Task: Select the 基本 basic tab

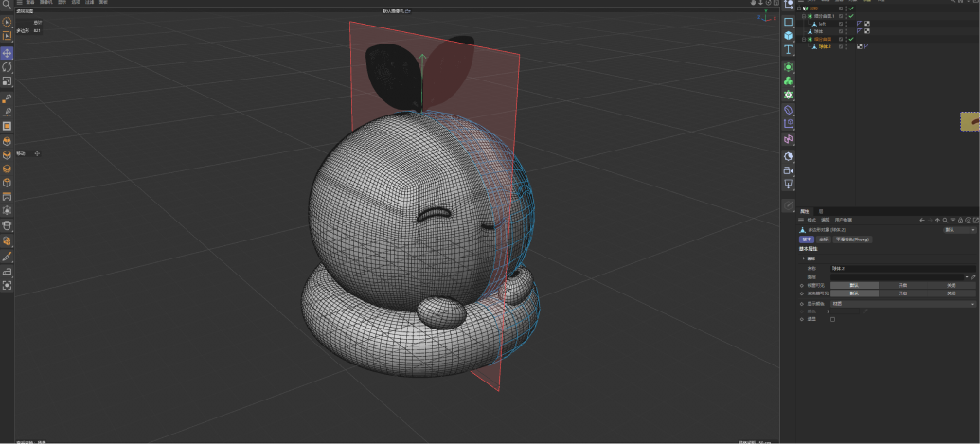Action: point(806,240)
